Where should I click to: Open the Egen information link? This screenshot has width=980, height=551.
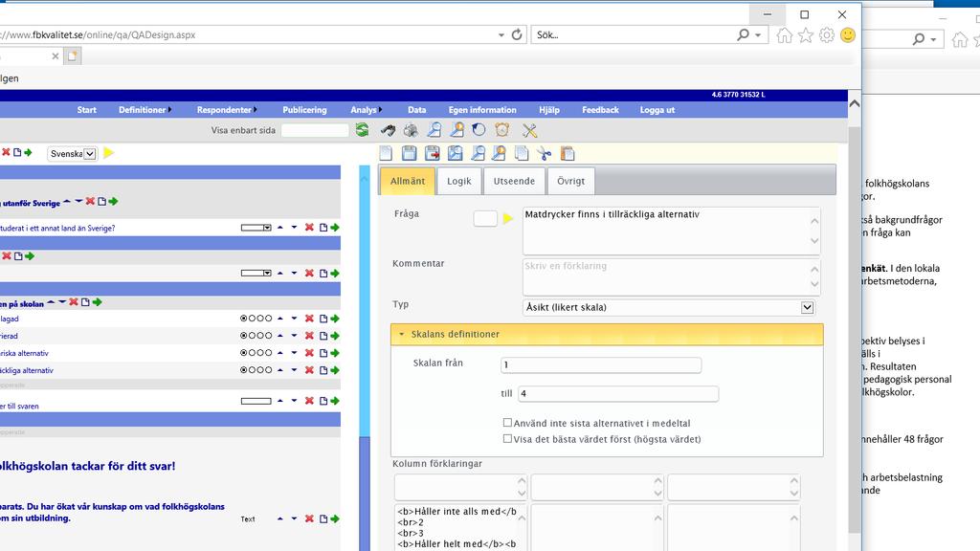(x=482, y=110)
